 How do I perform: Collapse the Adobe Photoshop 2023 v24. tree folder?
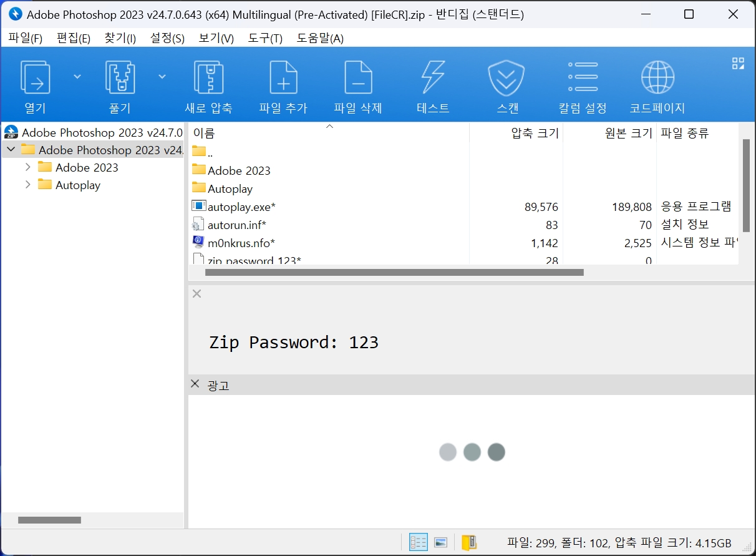[11, 150]
